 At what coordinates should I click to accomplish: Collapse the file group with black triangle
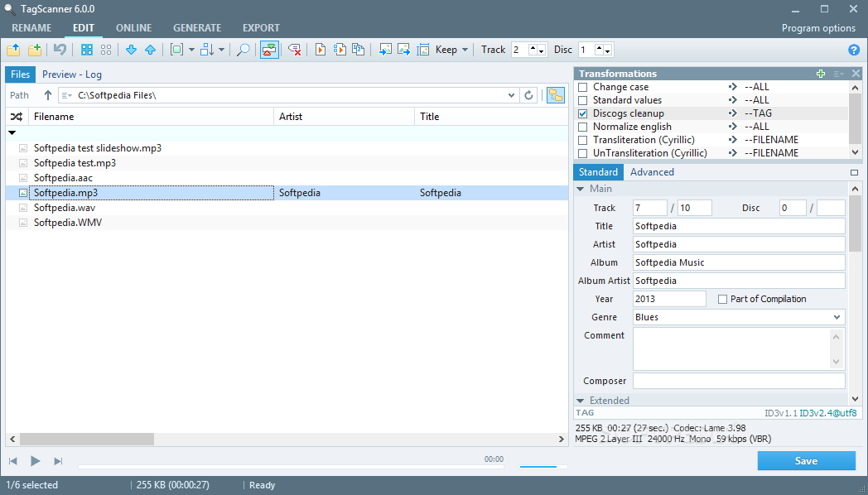12,132
